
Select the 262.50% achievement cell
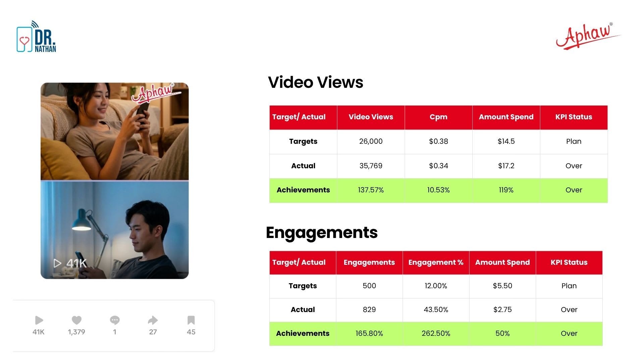point(436,334)
